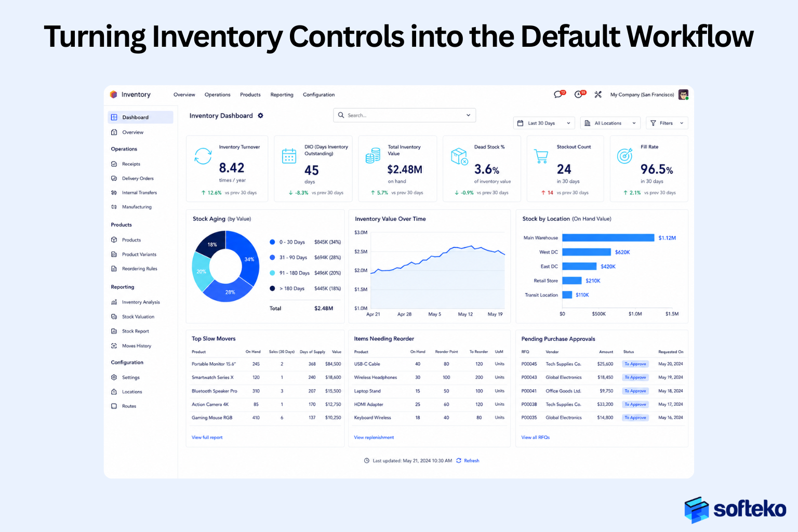
Task: Click the Stockout Count cart icon
Action: click(x=541, y=156)
